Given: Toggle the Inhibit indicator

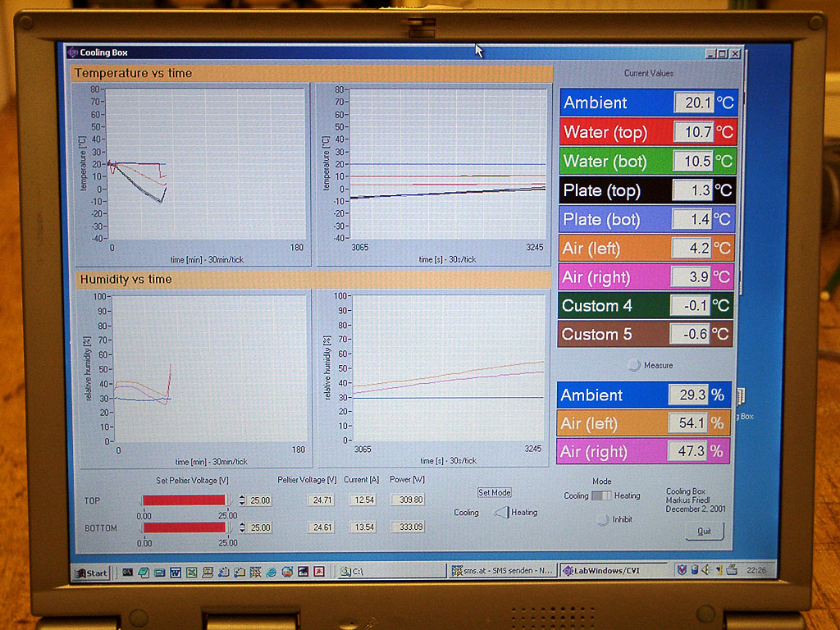Looking at the screenshot, I should click(x=602, y=519).
